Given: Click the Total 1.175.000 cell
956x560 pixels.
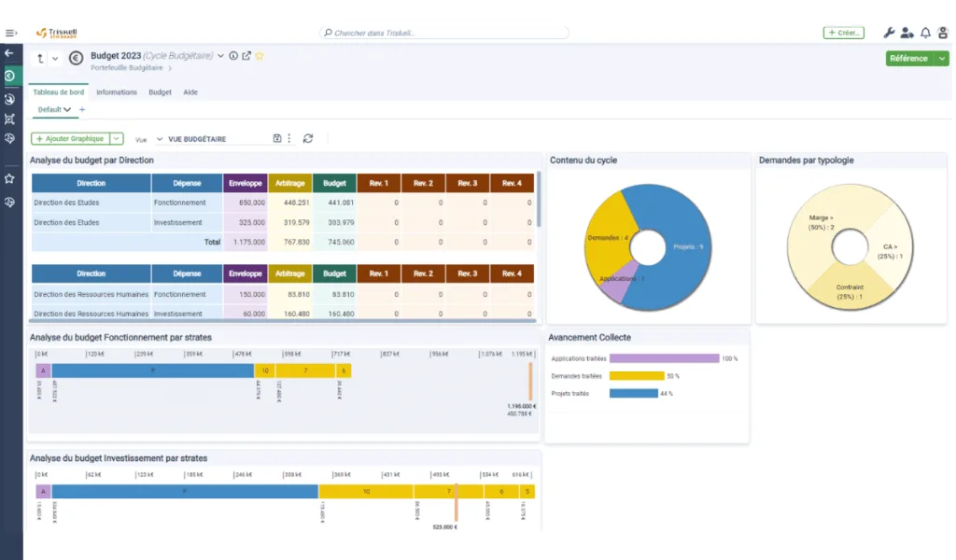Looking at the screenshot, I should tap(246, 242).
